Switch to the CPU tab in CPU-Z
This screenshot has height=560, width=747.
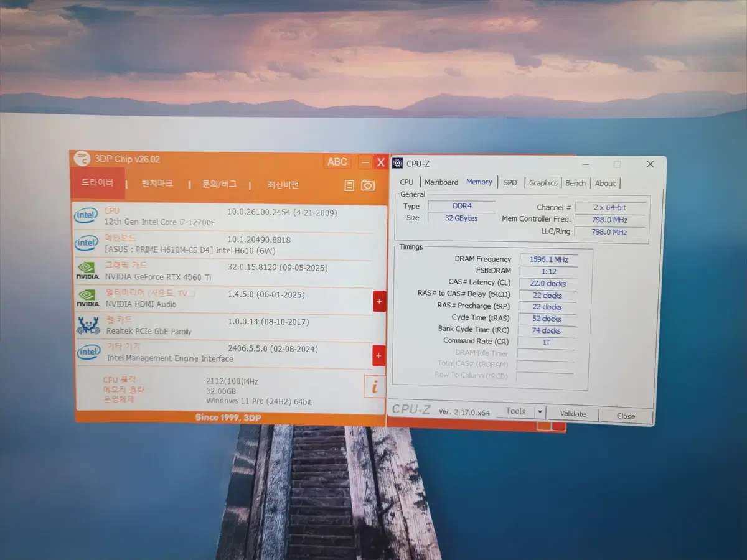click(406, 182)
